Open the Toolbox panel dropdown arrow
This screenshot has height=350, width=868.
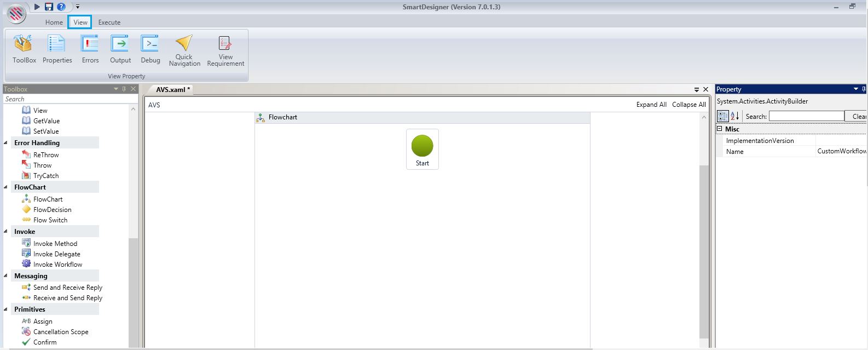[x=115, y=89]
